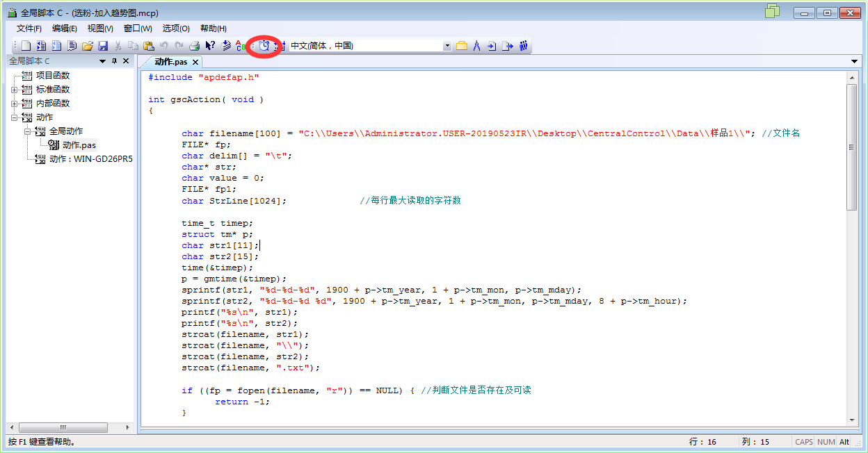
Task: Open an existing project file
Action: (x=89, y=45)
